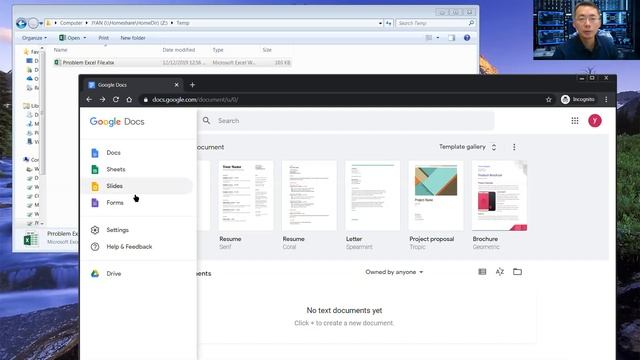Open Forms from the side menu

pyautogui.click(x=115, y=203)
